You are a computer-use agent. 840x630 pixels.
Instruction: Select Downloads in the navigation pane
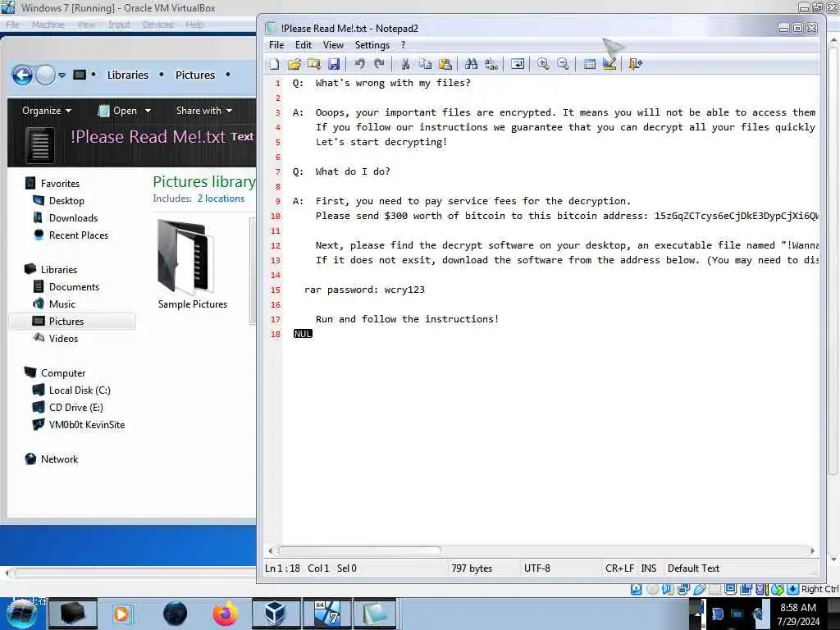pos(73,218)
